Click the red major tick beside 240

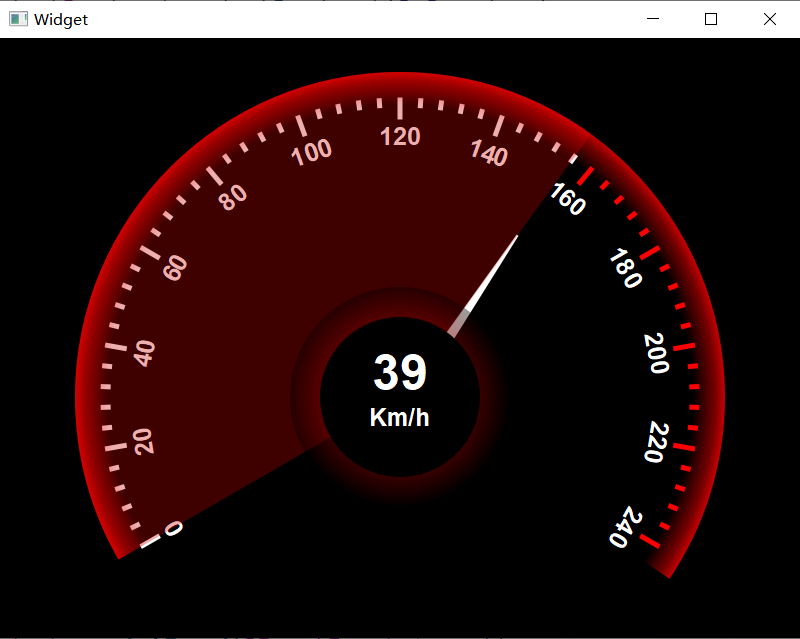pyautogui.click(x=650, y=542)
